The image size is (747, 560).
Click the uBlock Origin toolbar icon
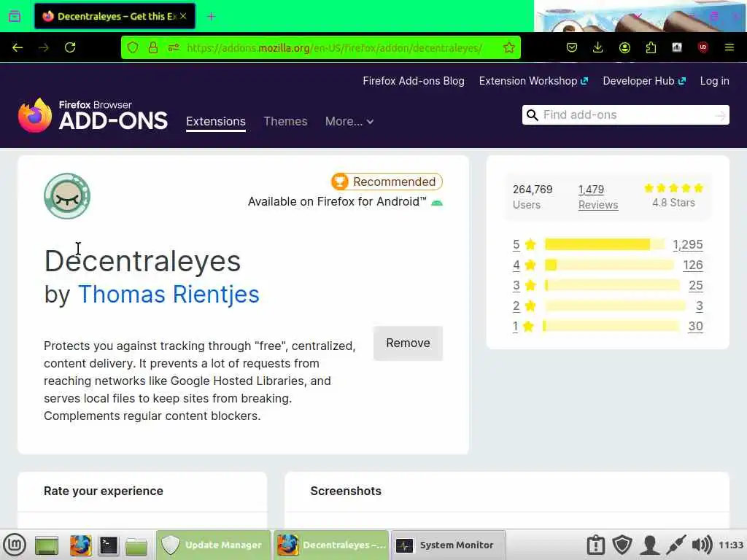pos(703,47)
